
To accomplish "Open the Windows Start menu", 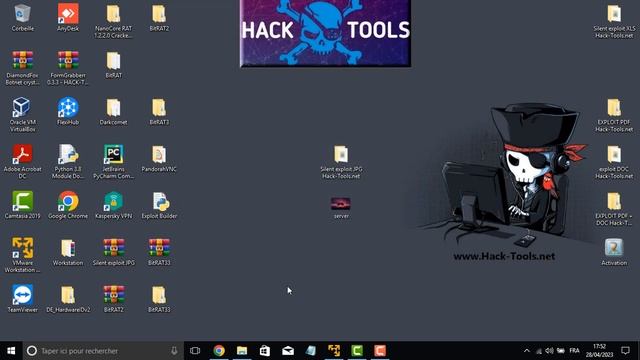I will point(11,351).
